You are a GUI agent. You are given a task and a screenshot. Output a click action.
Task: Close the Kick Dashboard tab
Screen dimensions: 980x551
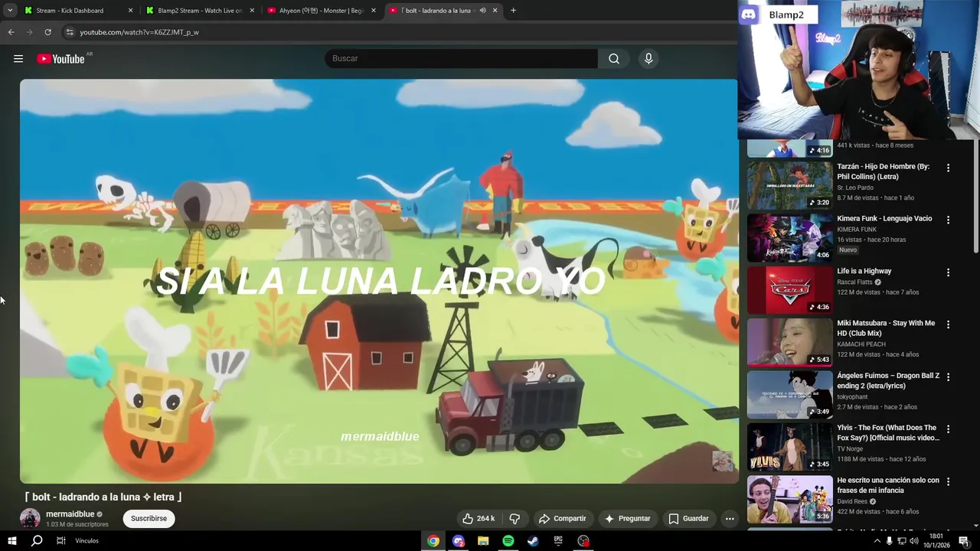[x=130, y=11]
